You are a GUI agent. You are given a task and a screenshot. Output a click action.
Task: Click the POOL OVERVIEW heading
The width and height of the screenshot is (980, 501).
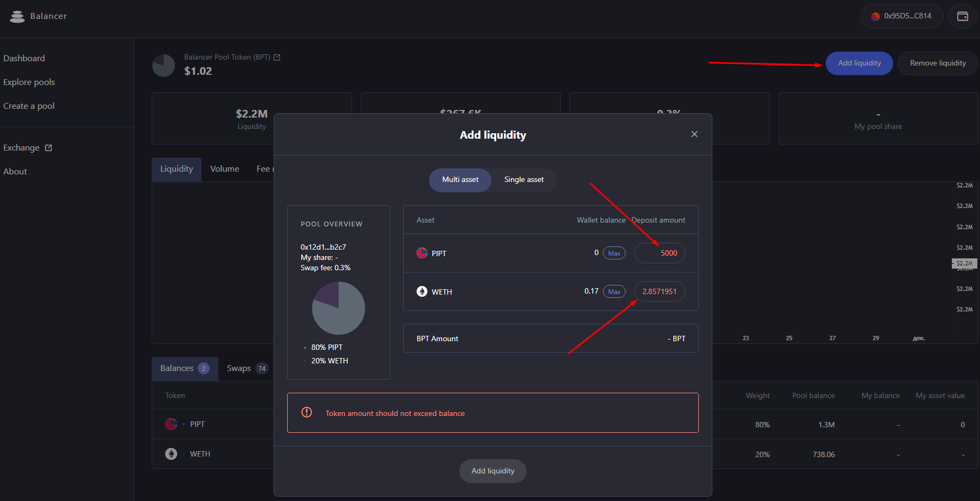pyautogui.click(x=332, y=224)
